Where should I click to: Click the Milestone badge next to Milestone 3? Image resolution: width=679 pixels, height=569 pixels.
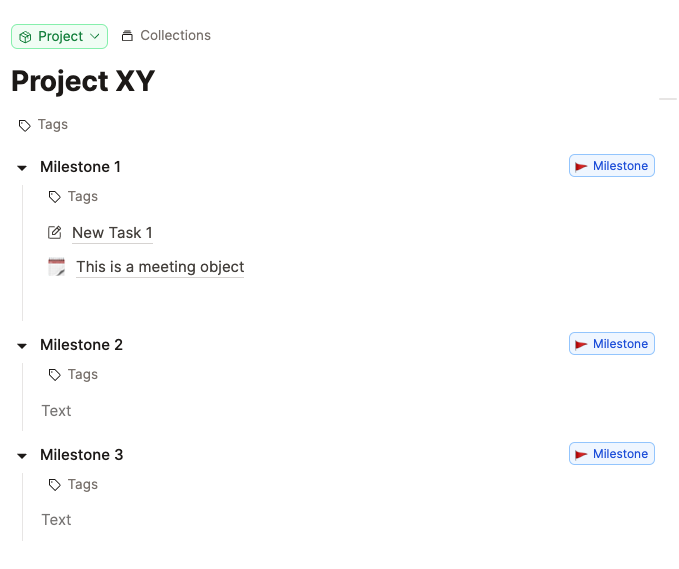(x=611, y=454)
